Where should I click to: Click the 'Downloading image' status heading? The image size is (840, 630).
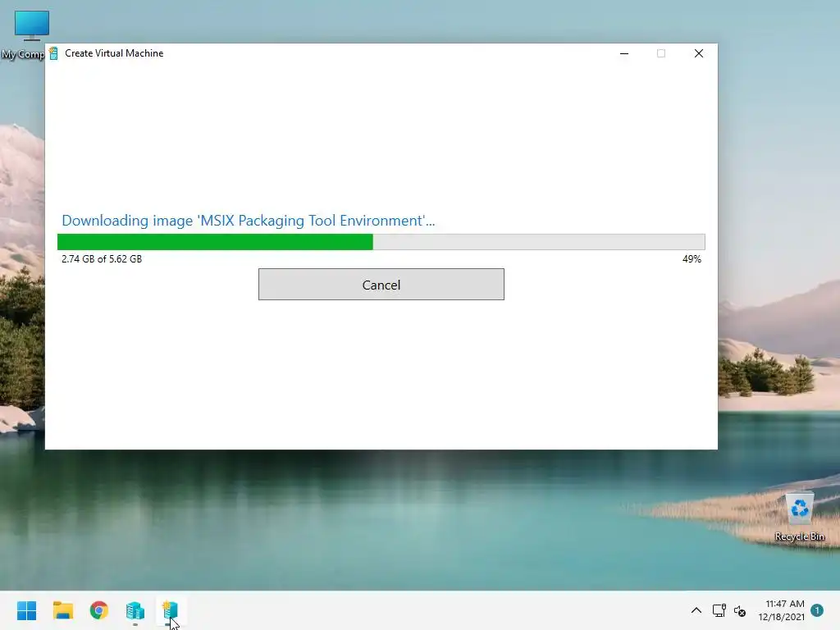coord(248,220)
